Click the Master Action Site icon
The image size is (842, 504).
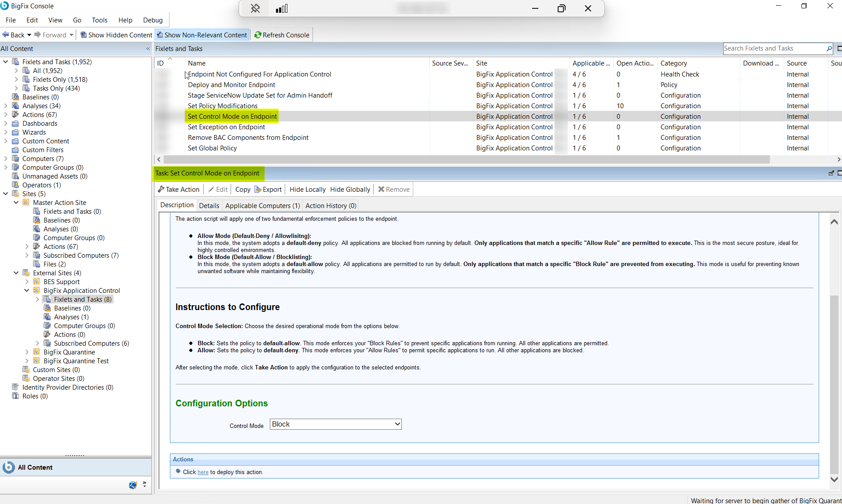26,203
